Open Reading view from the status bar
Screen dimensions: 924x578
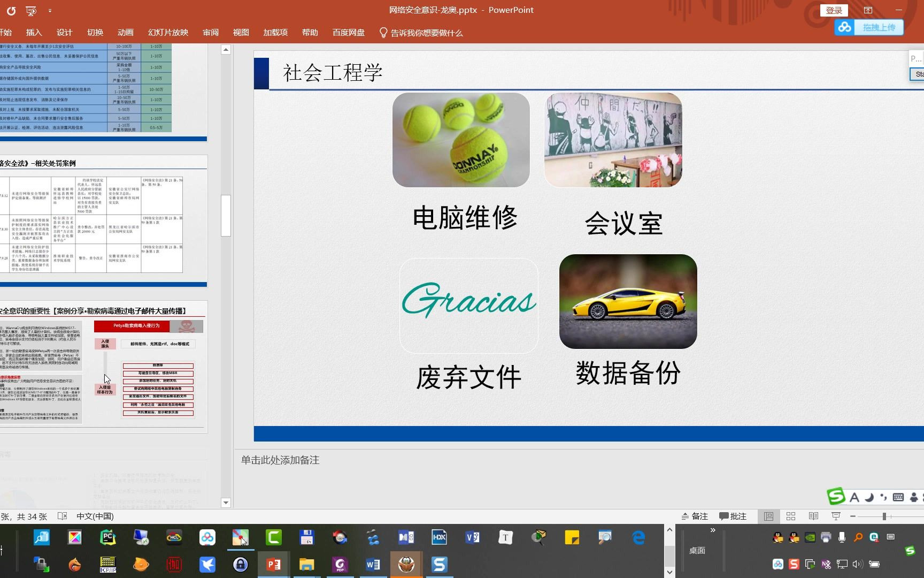tap(813, 516)
